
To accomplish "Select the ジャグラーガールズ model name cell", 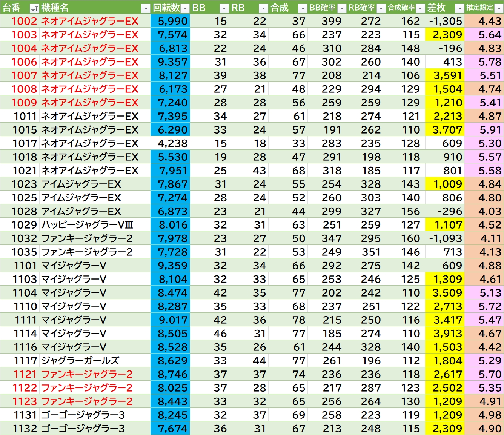I will (x=80, y=361).
